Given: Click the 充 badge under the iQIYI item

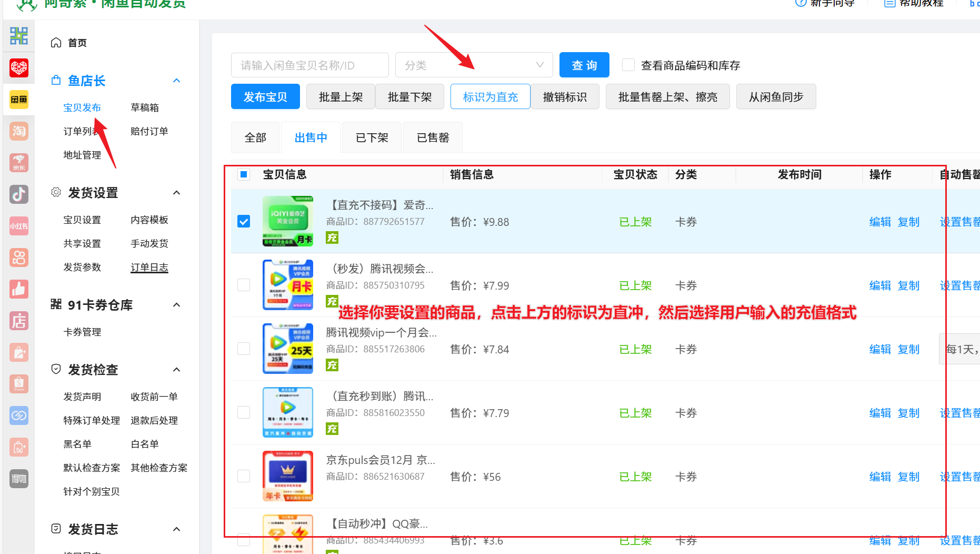Looking at the screenshot, I should click(x=332, y=238).
